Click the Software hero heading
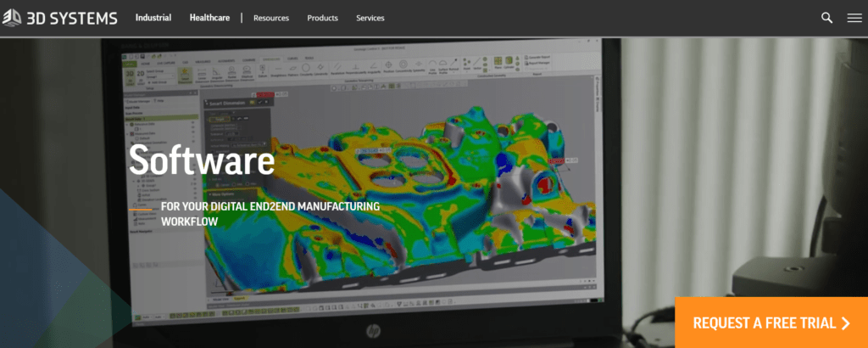 click(x=202, y=160)
